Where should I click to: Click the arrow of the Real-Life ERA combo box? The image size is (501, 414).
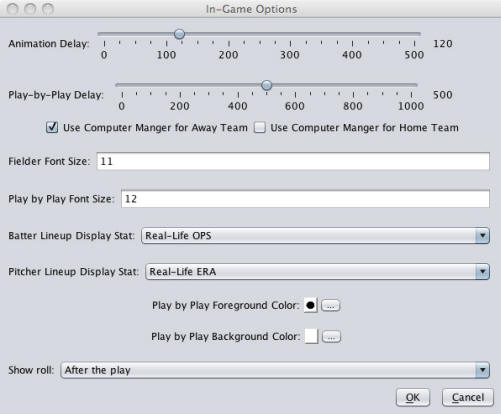click(x=482, y=272)
